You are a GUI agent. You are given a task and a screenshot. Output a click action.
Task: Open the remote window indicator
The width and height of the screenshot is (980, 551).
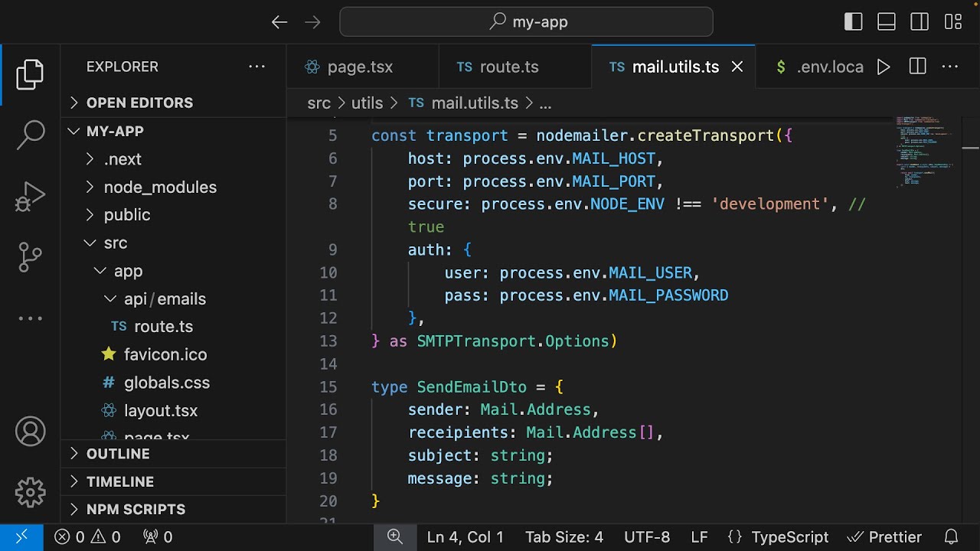[21, 537]
